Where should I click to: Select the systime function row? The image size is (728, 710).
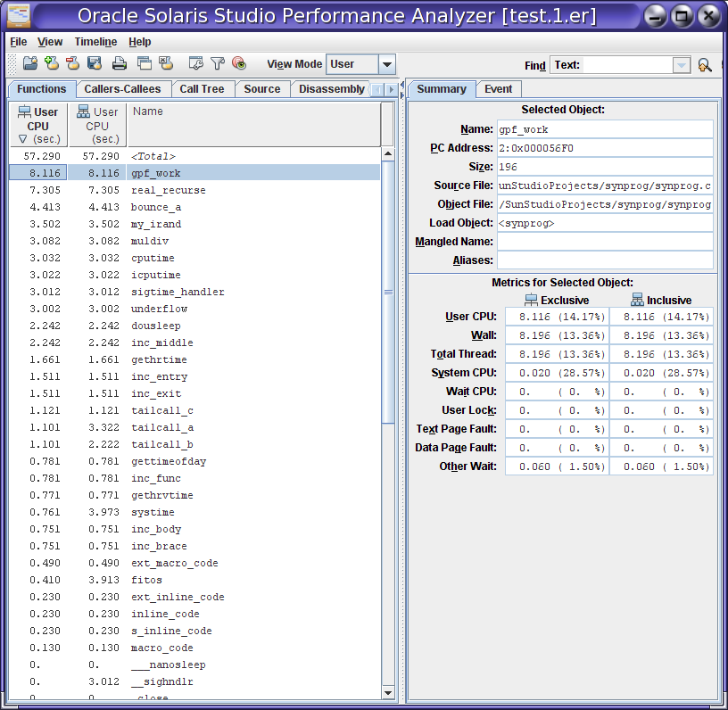click(x=194, y=512)
